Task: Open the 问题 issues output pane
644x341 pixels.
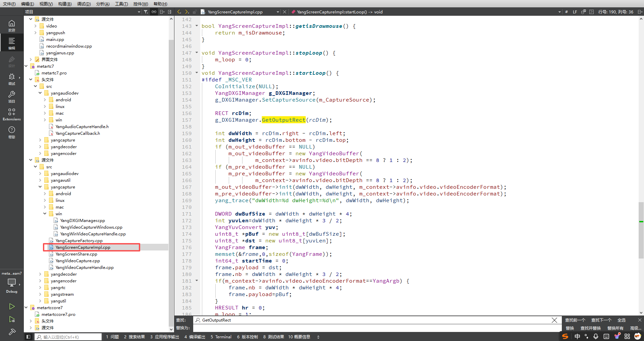Action: point(112,337)
